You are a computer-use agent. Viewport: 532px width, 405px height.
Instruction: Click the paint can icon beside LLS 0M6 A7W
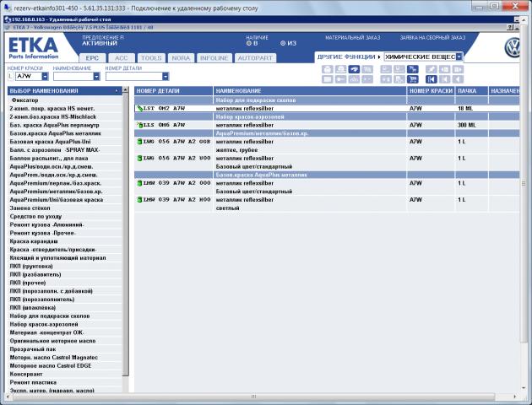tap(139, 125)
